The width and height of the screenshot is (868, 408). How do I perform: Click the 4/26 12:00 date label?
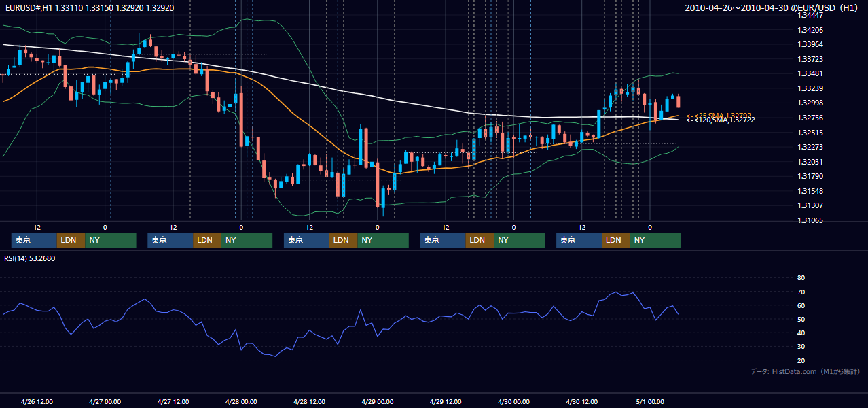tap(37, 401)
